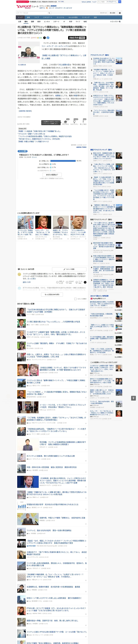Click the web search magnifier button in header
Screen dimensions: 138x644
pyautogui.click(x=120, y=2)
